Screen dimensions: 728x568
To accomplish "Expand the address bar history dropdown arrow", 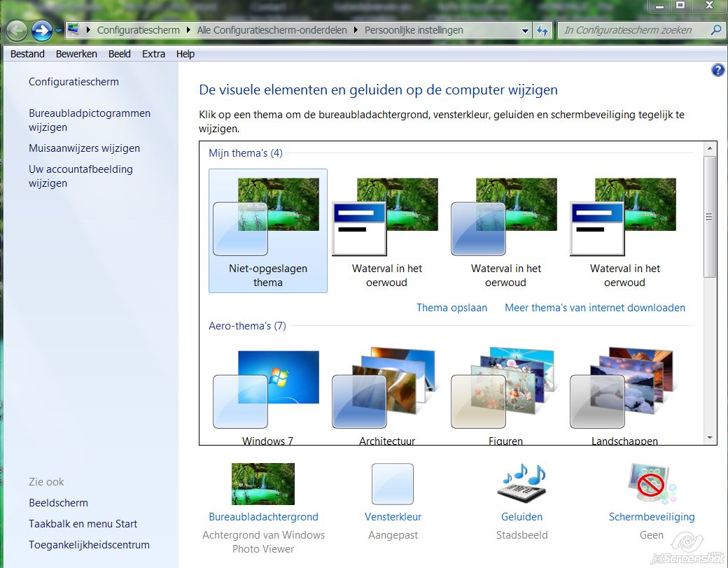I will (x=525, y=31).
